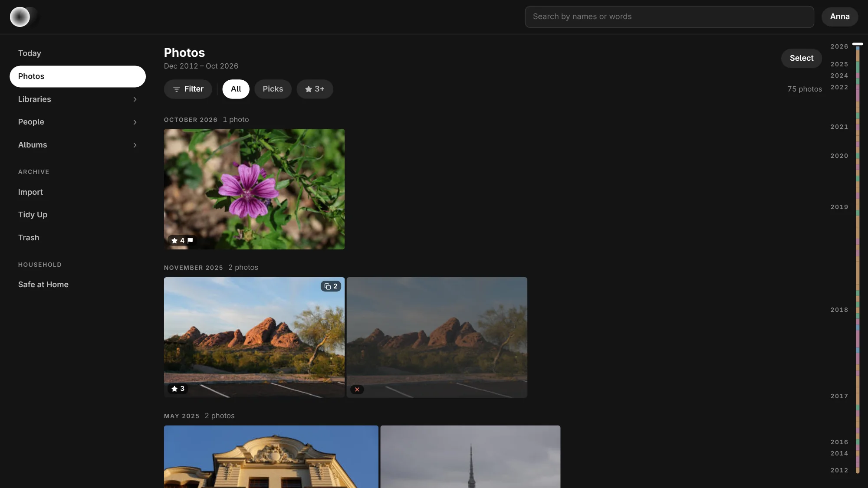
Task: Open the purple flower photo
Action: point(254,189)
